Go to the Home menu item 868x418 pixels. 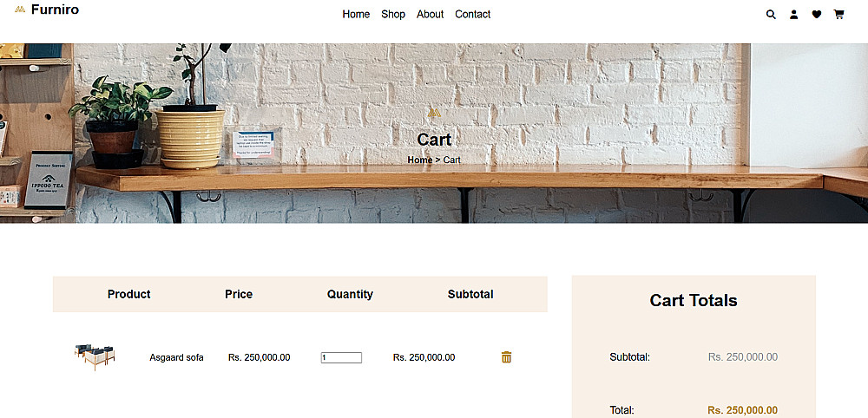pos(356,14)
